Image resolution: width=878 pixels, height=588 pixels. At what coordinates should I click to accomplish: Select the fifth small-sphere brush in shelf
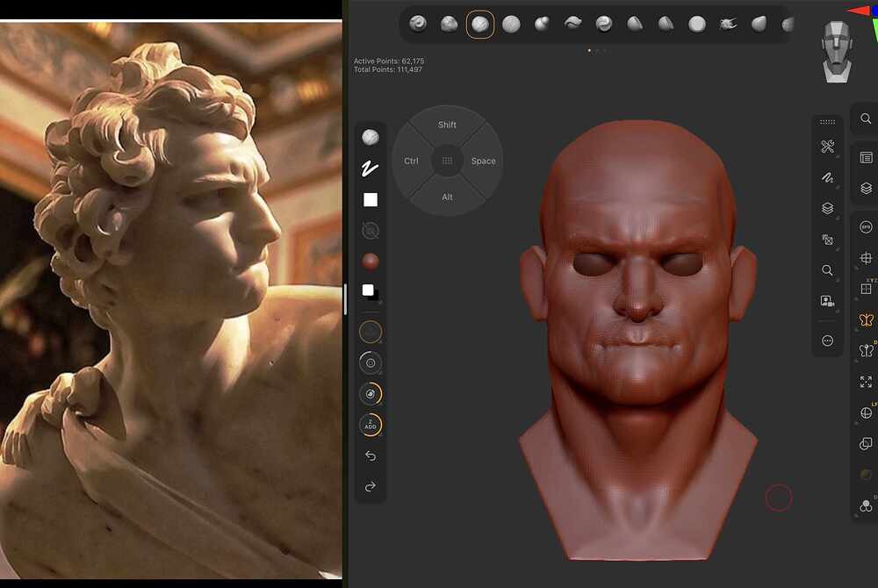542,24
